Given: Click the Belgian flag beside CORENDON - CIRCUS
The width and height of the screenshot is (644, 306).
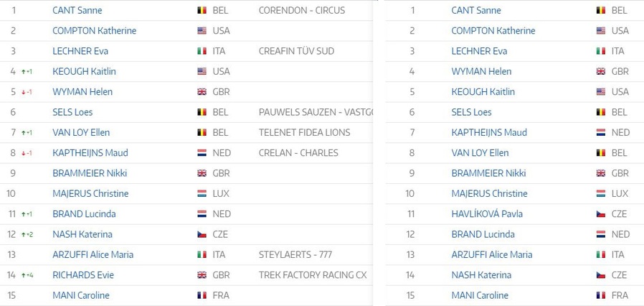Looking at the screenshot, I should tap(202, 10).
